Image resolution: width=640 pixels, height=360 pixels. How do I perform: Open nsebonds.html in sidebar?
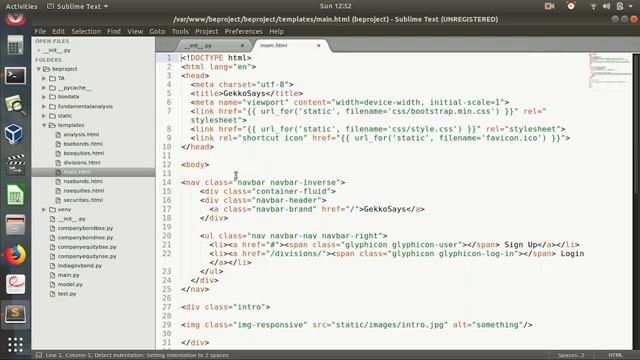pyautogui.click(x=83, y=181)
